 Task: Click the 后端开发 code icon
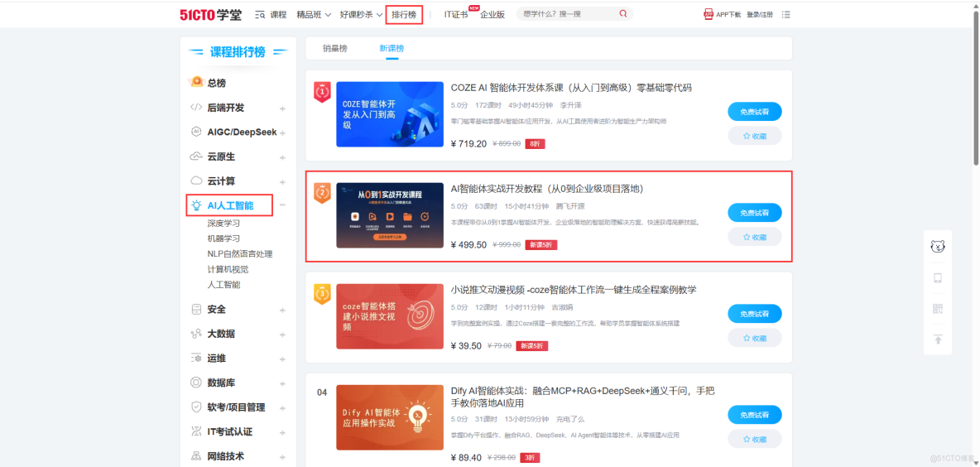(196, 108)
